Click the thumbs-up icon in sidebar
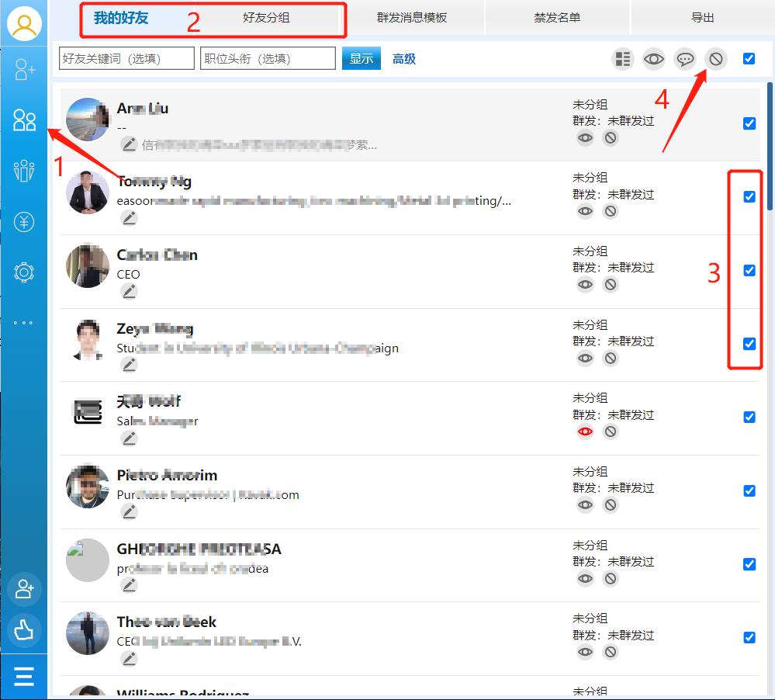The image size is (775, 700). point(24,630)
